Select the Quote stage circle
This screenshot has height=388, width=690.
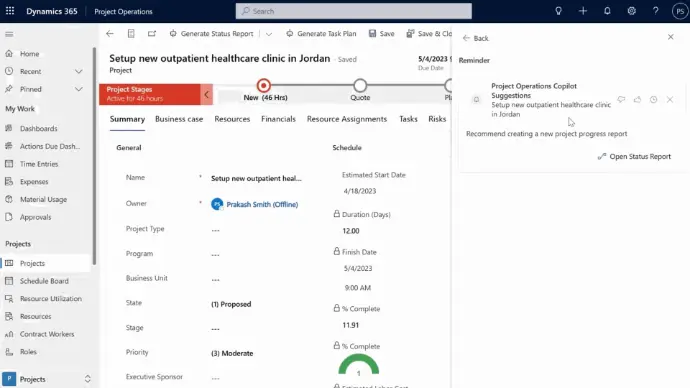tap(360, 85)
